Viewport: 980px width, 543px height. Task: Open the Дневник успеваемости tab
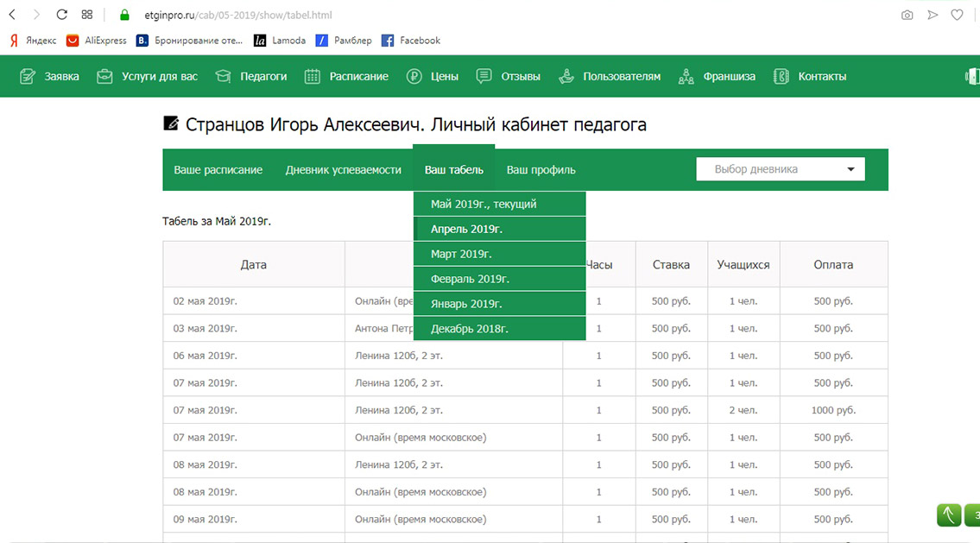coord(343,170)
